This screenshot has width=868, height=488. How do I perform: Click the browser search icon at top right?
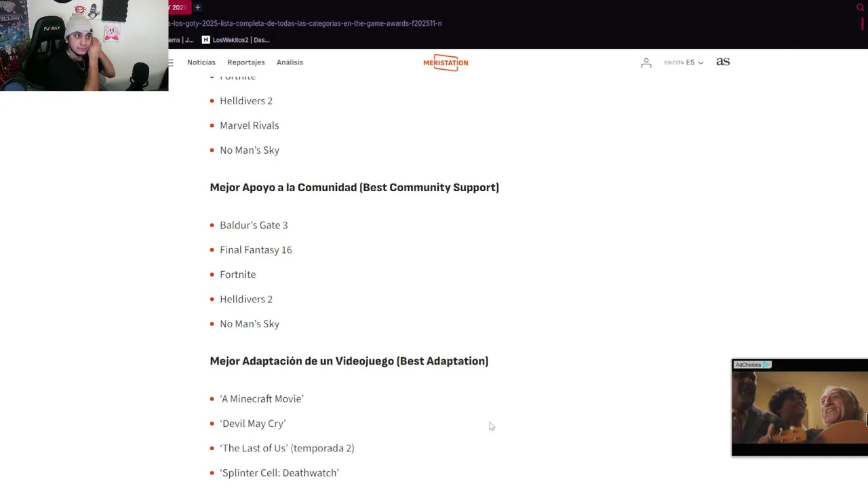coord(860,7)
